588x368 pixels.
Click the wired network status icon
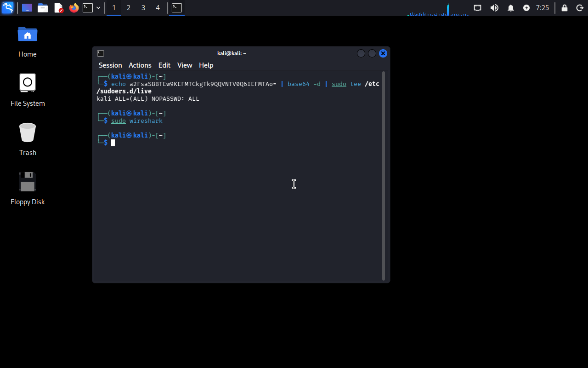[478, 8]
